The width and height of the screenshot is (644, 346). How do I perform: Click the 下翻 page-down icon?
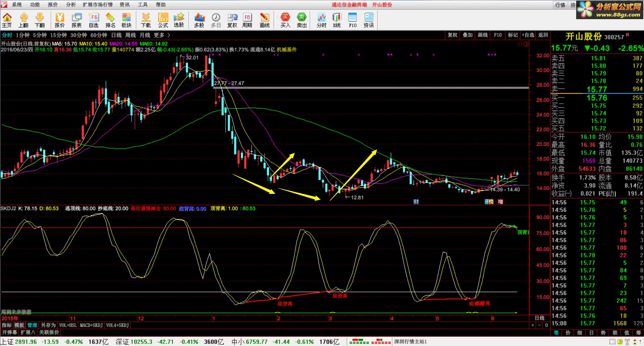point(40,20)
